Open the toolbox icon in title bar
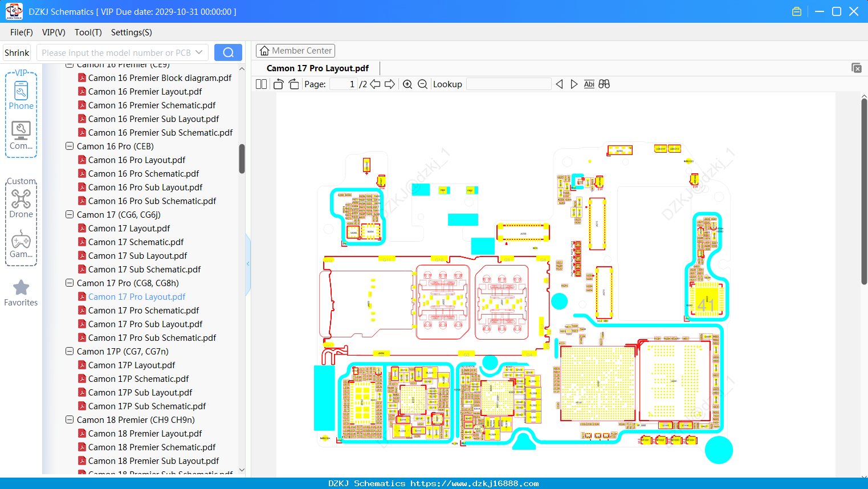Viewport: 868px width, 489px height. pos(797,11)
